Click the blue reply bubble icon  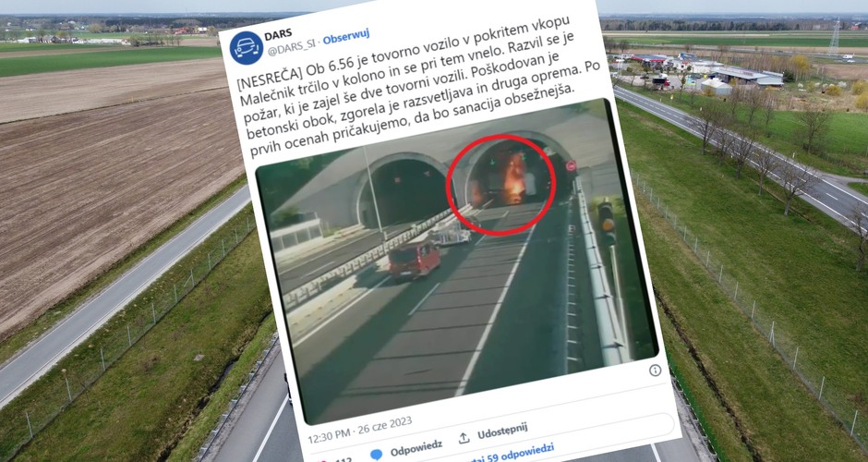coord(377,455)
